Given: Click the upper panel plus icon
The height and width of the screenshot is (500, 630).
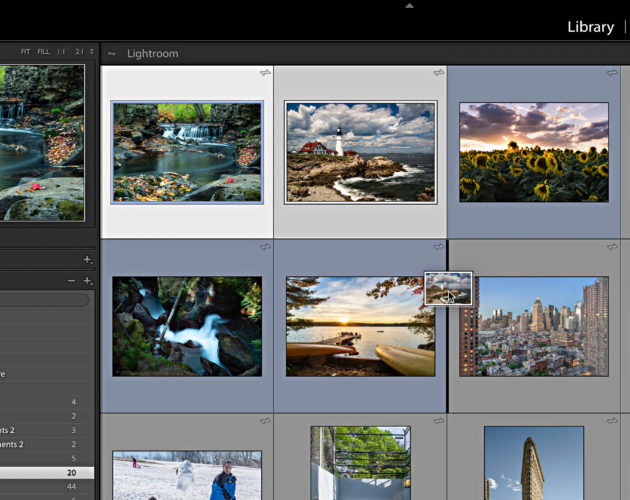Looking at the screenshot, I should (x=88, y=260).
